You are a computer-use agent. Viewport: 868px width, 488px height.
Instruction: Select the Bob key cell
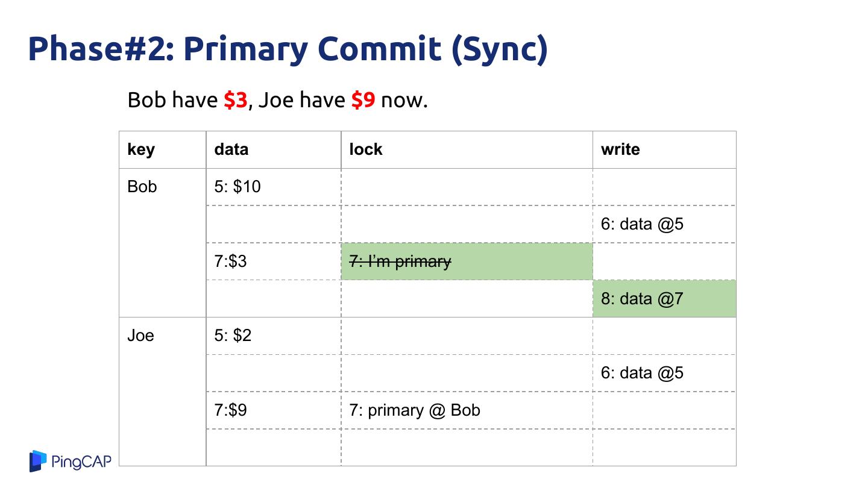pyautogui.click(x=142, y=187)
